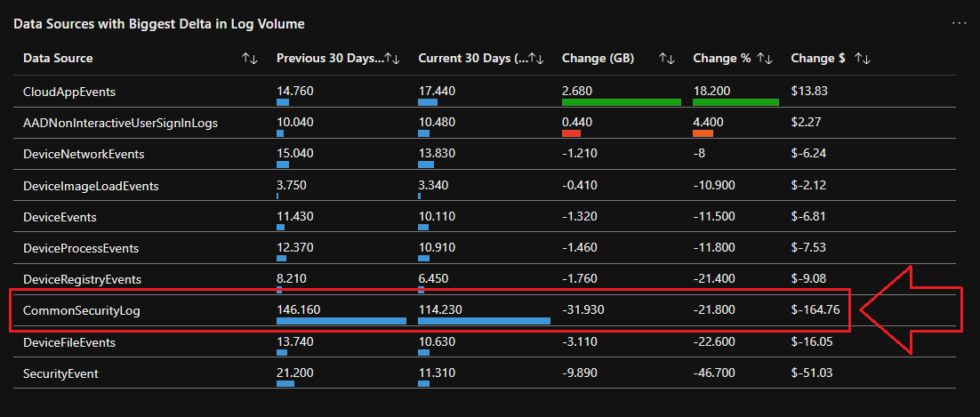Viewport: 980px width, 417px height.
Task: Open the panel's ellipsis options menu
Action: pos(959,23)
